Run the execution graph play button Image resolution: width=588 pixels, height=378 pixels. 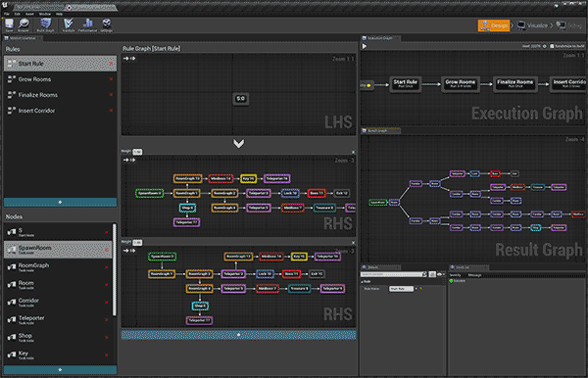click(x=365, y=46)
